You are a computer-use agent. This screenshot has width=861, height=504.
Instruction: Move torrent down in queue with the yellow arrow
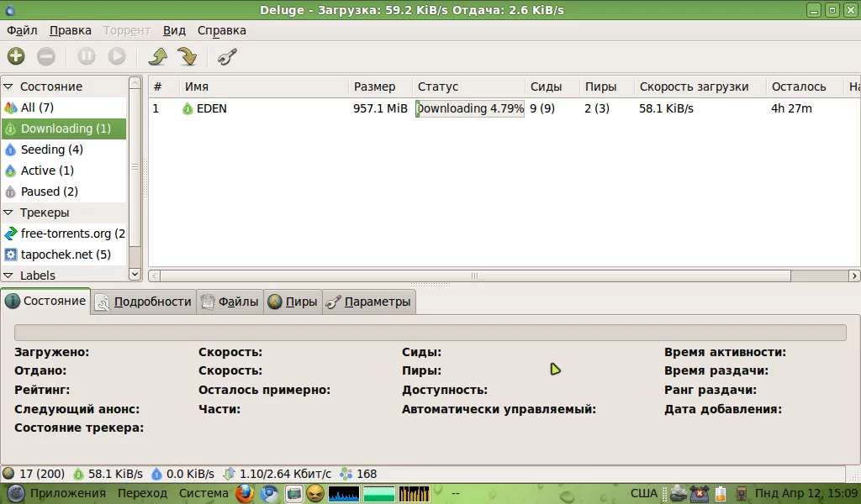188,56
